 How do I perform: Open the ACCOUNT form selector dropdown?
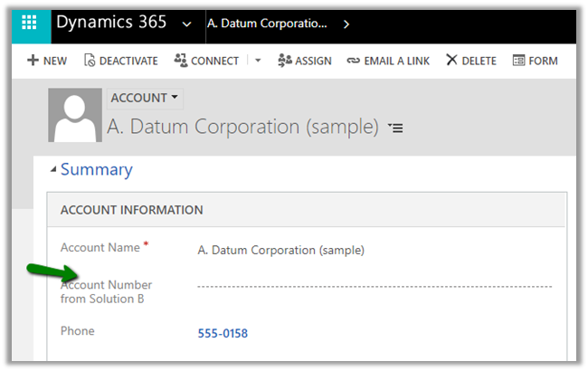tap(175, 98)
